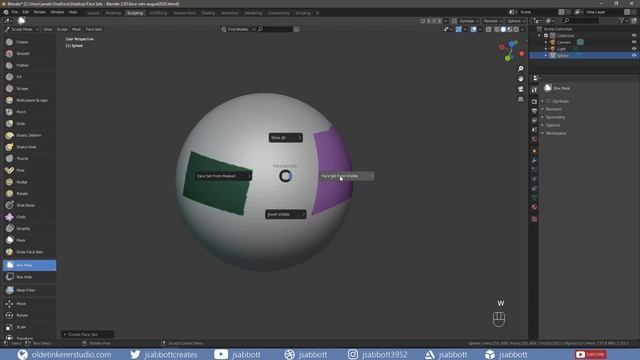
Task: Click the viewport zoom magnifier icon
Action: tap(520, 69)
